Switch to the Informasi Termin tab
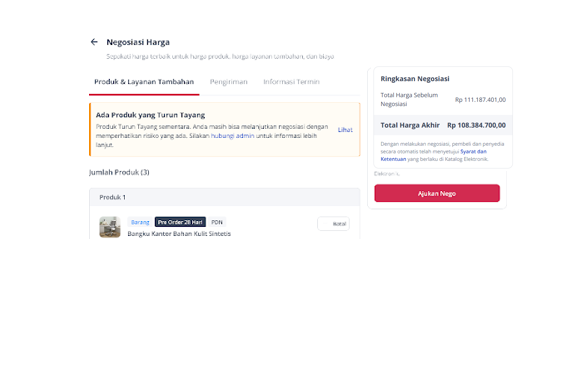This screenshot has height=365, width=570. [x=291, y=82]
